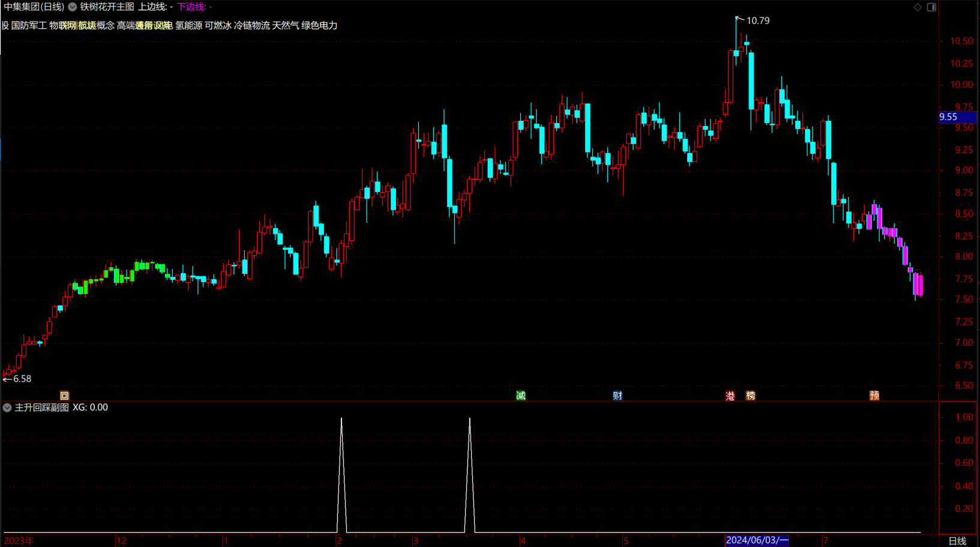
Task: Click the 6.58 low price label
Action: (22, 379)
